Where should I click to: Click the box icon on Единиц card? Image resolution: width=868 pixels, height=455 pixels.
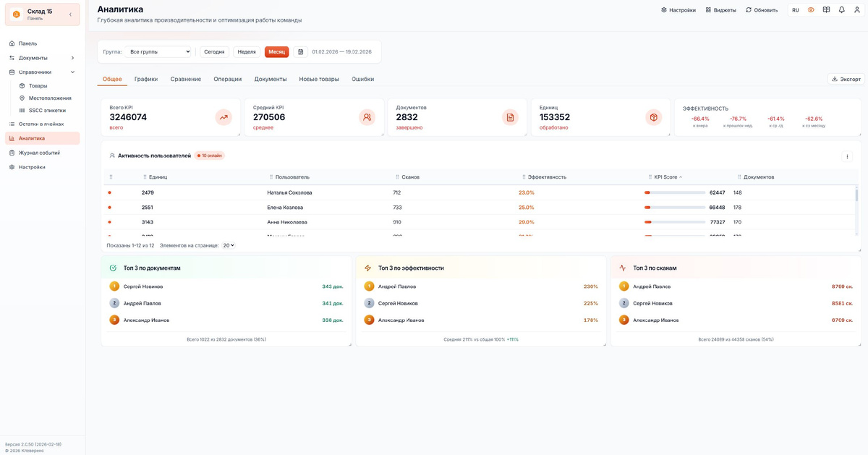654,117
